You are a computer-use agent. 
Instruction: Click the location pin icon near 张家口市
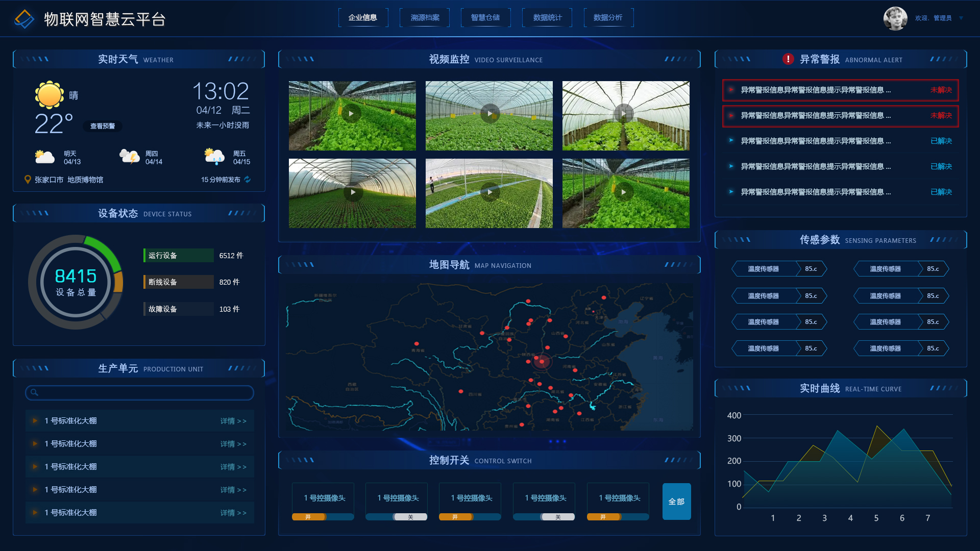point(28,180)
